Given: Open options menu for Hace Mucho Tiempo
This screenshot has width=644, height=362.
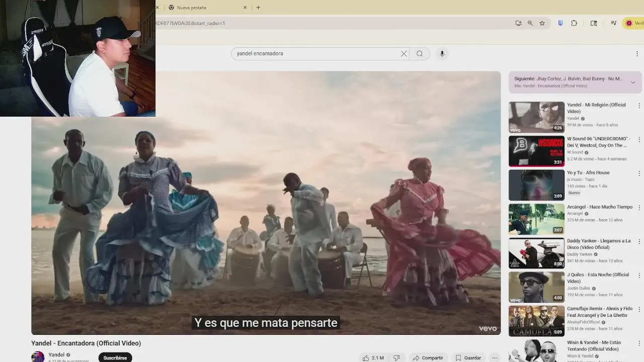Looking at the screenshot, I should coord(639,207).
